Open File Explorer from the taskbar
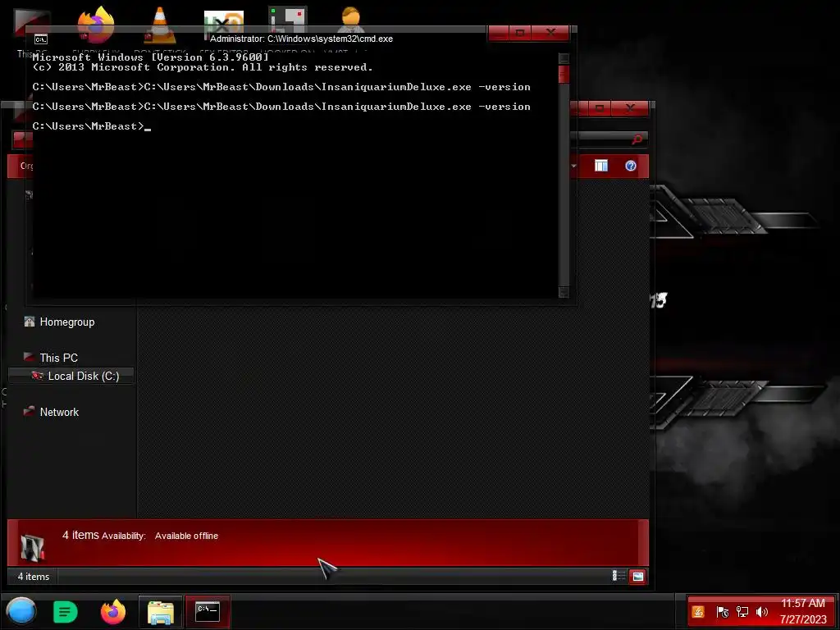This screenshot has height=630, width=840. (x=161, y=612)
